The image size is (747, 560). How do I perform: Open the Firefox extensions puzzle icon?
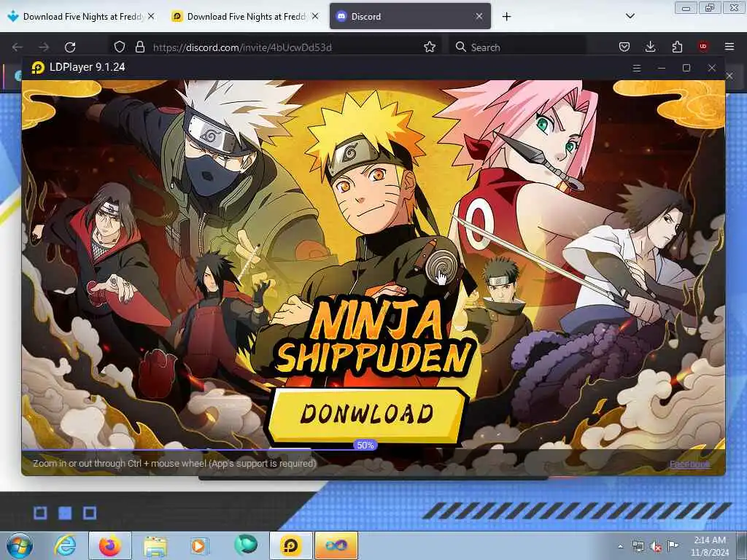(x=677, y=47)
